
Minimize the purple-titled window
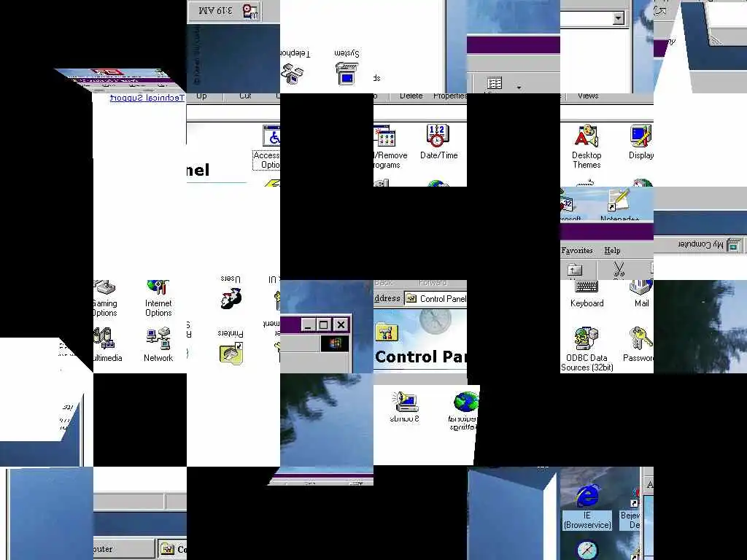tap(309, 324)
